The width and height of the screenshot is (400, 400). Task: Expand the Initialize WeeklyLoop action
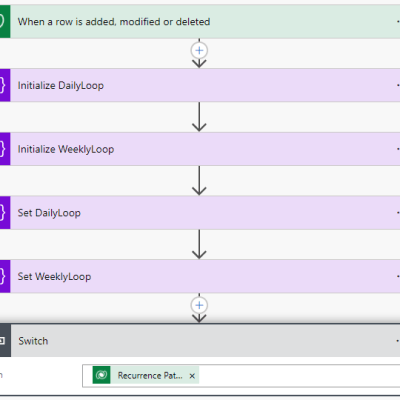click(205, 149)
